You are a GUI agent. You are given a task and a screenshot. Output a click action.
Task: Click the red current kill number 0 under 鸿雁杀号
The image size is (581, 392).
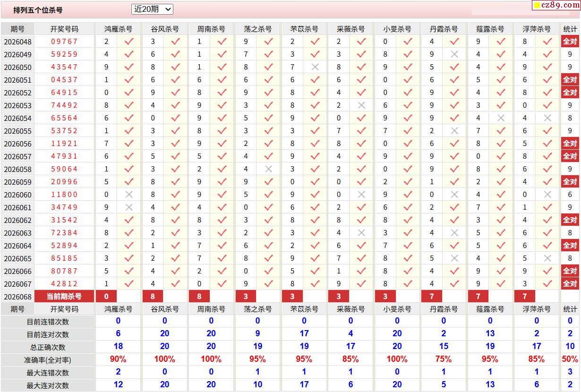[x=106, y=297]
